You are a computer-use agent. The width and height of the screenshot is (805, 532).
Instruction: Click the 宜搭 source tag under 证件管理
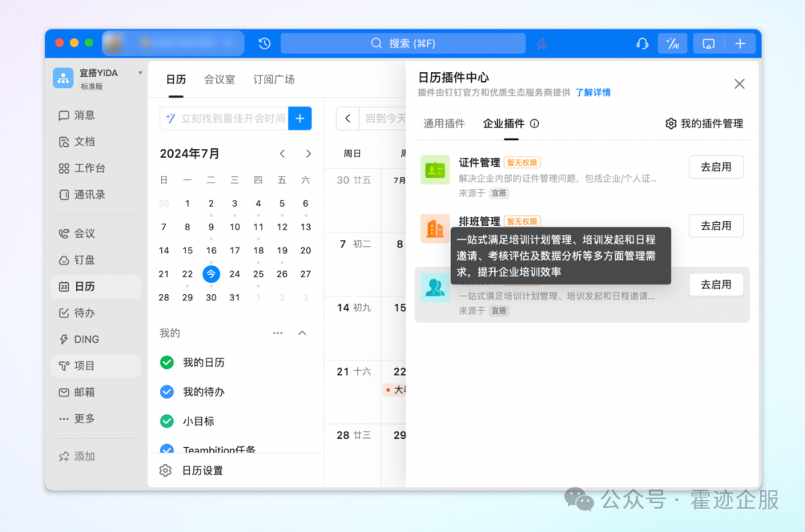[x=499, y=194]
